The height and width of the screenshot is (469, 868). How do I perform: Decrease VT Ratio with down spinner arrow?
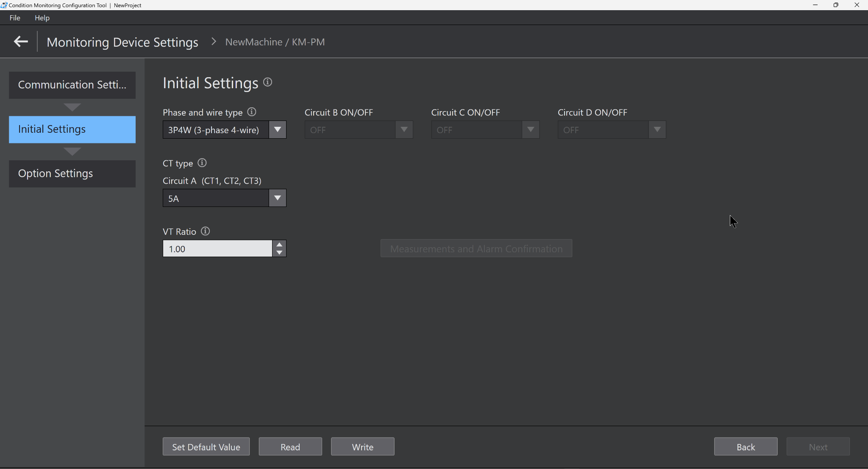pyautogui.click(x=279, y=253)
